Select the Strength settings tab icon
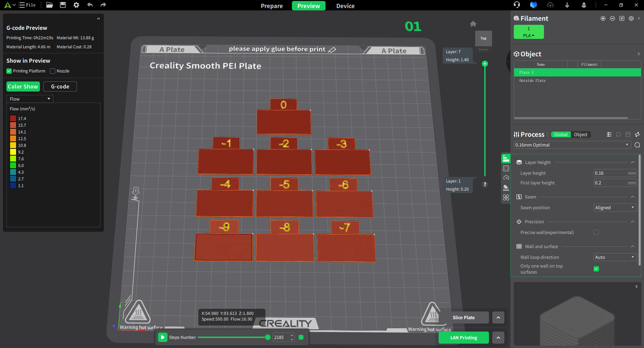This screenshot has height=348, width=644. [506, 168]
